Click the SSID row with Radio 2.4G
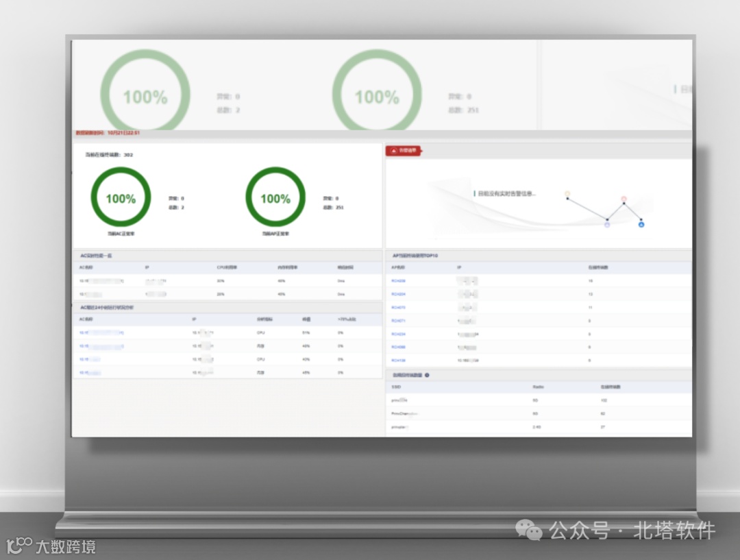The width and height of the screenshot is (740, 560). click(539, 427)
